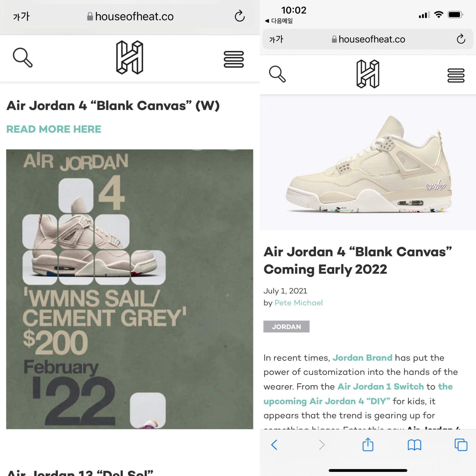This screenshot has width=476, height=476.
Task: Go back using Safari back arrow
Action: 274,445
